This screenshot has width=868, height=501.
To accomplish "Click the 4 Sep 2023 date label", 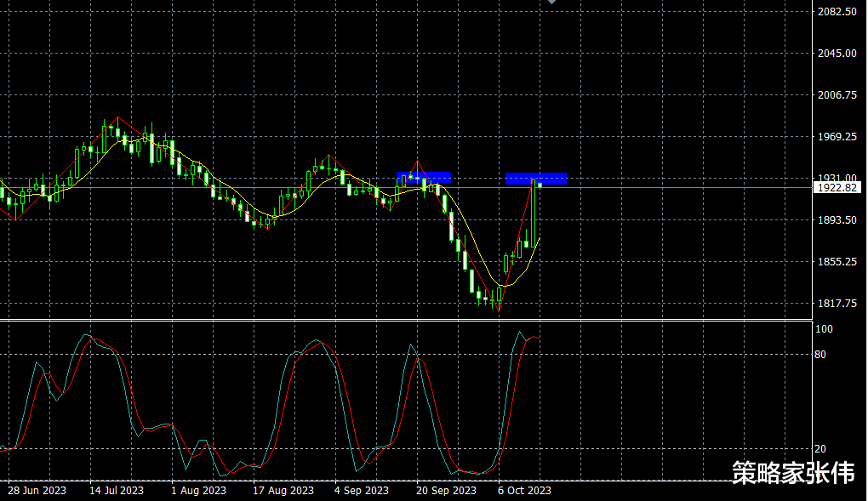I will 361,491.
